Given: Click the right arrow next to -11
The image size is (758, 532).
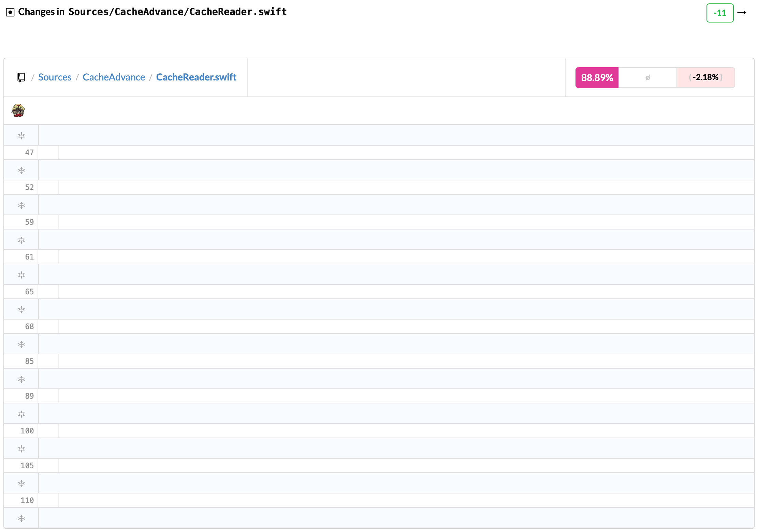Looking at the screenshot, I should (742, 13).
